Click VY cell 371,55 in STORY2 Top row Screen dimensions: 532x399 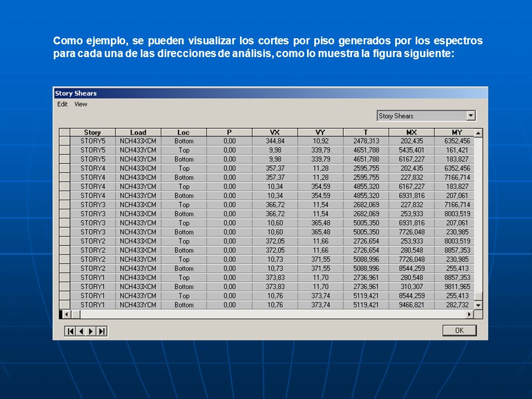pyautogui.click(x=320, y=259)
